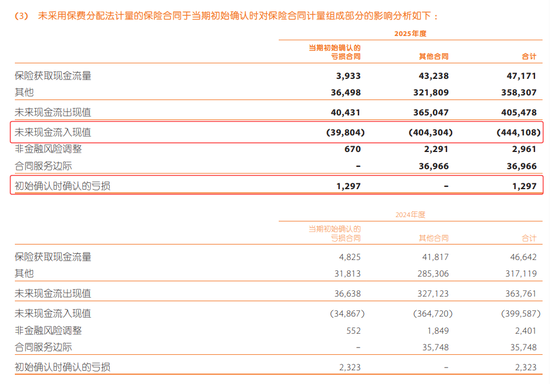
Task: Click the 670 risk adjustment figure
Action: pos(352,149)
